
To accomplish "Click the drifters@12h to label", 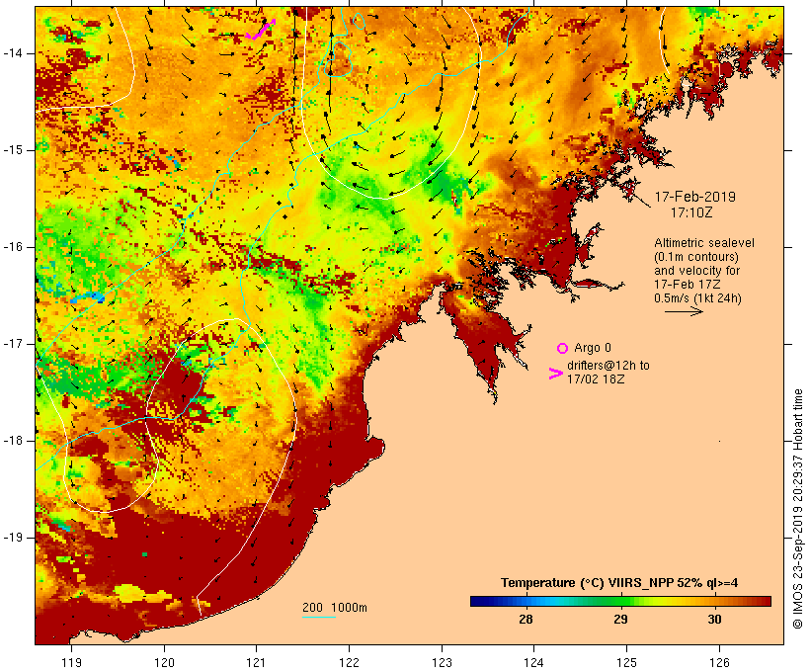I will click(608, 366).
